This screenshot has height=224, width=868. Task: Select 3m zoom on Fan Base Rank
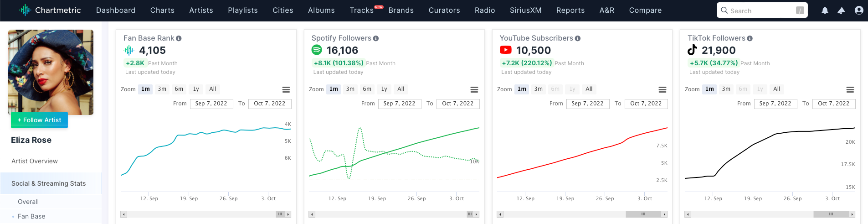pyautogui.click(x=162, y=89)
